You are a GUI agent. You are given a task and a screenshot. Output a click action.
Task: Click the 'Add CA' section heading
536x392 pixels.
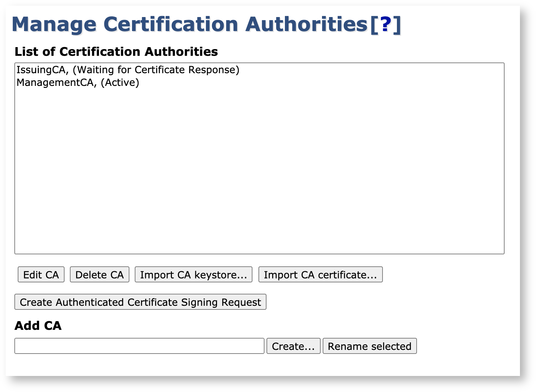pos(38,325)
